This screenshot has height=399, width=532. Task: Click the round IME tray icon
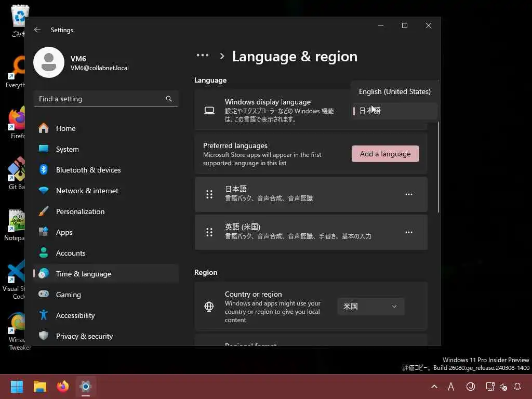(471, 387)
